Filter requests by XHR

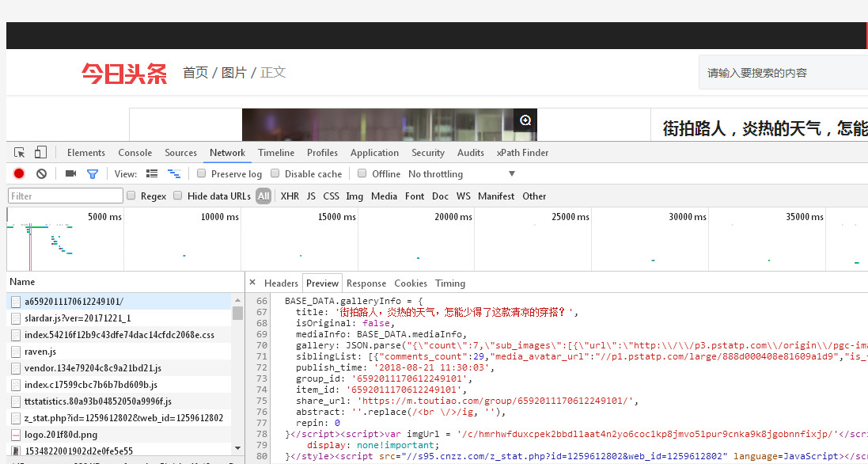point(290,196)
